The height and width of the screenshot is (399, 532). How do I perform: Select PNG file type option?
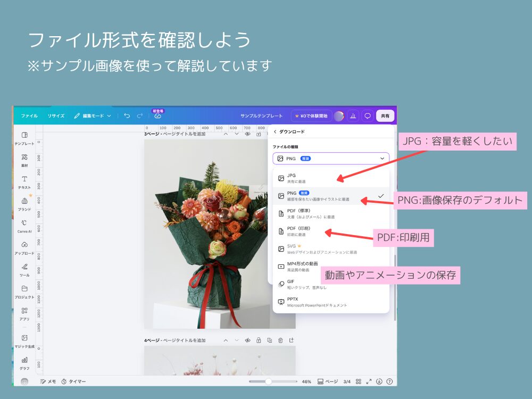coord(331,196)
